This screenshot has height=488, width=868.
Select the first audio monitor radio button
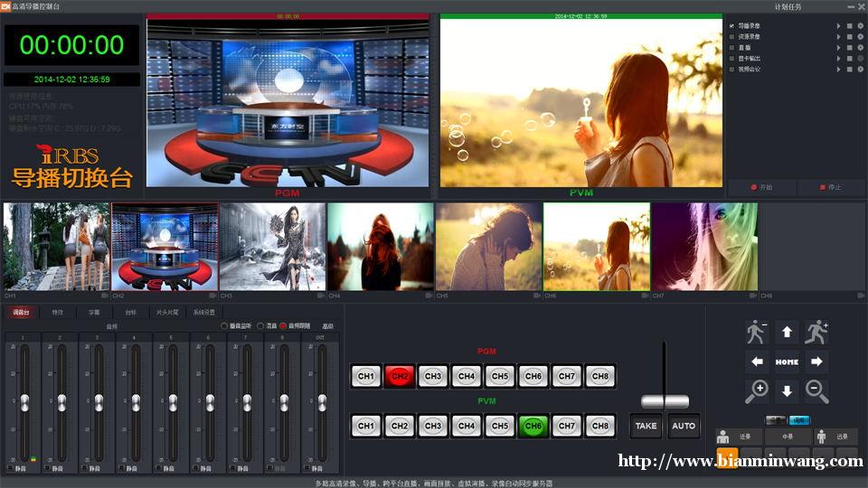(x=224, y=326)
